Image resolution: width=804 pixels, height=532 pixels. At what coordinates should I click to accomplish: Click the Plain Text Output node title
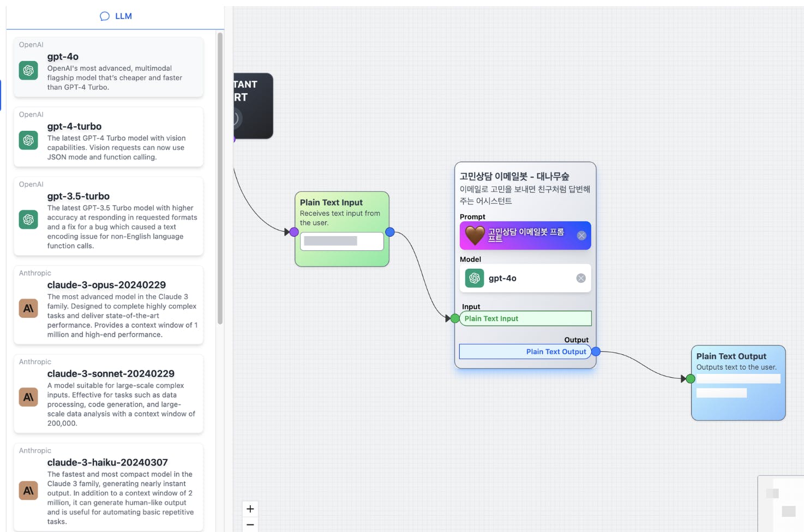(731, 356)
